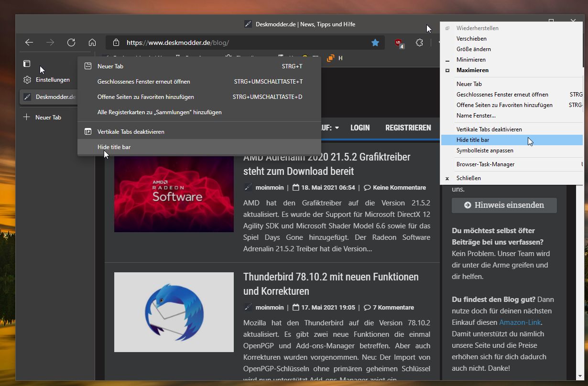Screen dimensions: 588x386
Task: Open the 7 Kommentare link
Action: pyautogui.click(x=393, y=308)
